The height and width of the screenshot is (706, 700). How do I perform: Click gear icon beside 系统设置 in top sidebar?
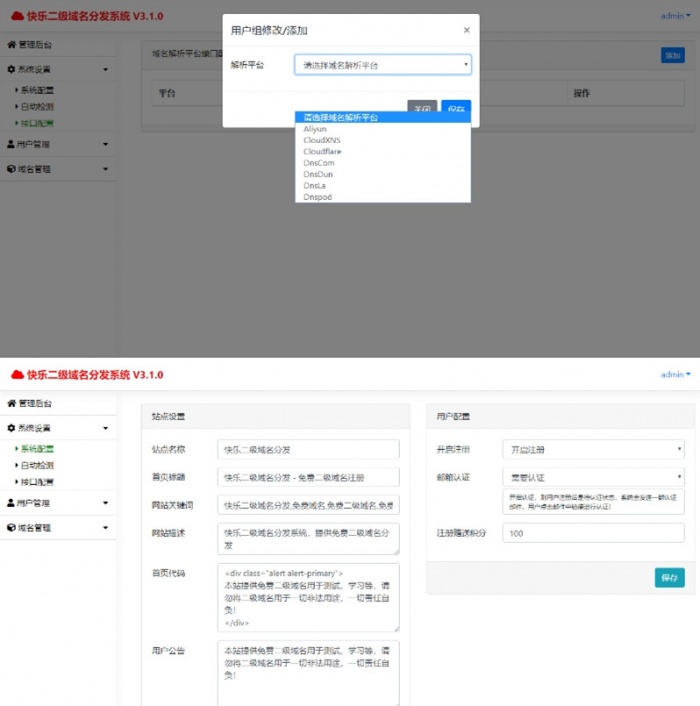[11, 69]
